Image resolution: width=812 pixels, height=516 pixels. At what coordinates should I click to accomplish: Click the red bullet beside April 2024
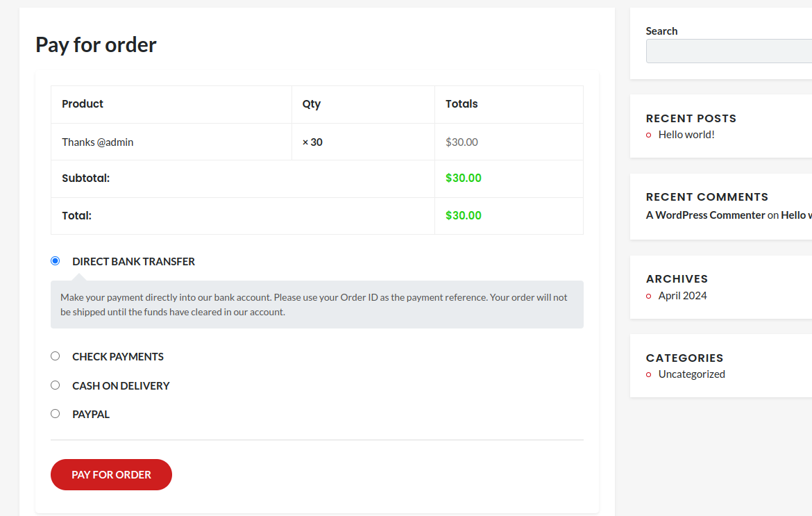coord(649,297)
